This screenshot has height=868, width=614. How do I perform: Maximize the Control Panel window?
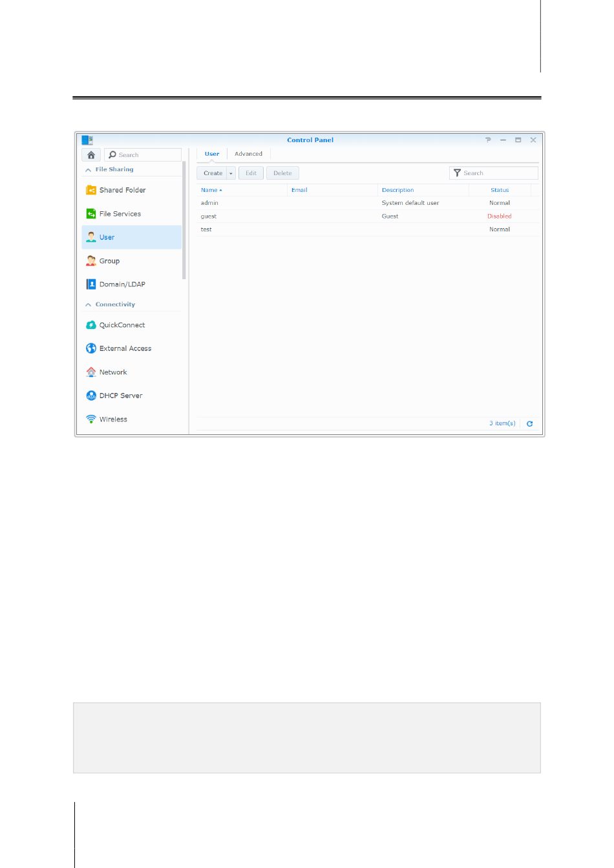tap(518, 140)
